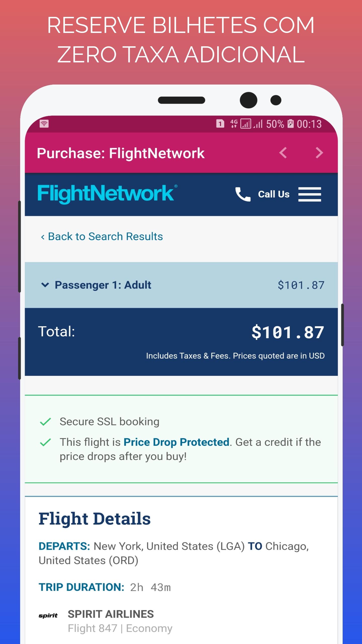Expand Passenger 1: Adult chevron
Screen dimensions: 362x644
coord(45,285)
